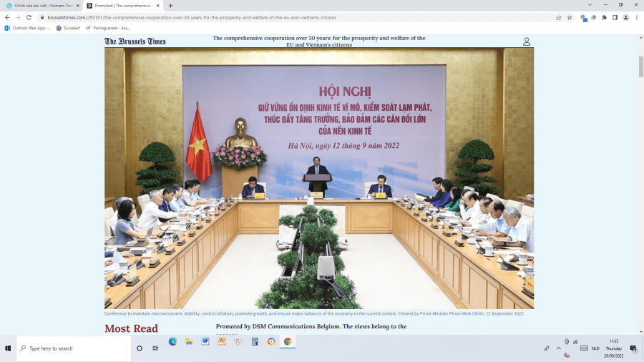Select the Promoted comprehensive cooperation tab
644x362 pixels.
122,6
